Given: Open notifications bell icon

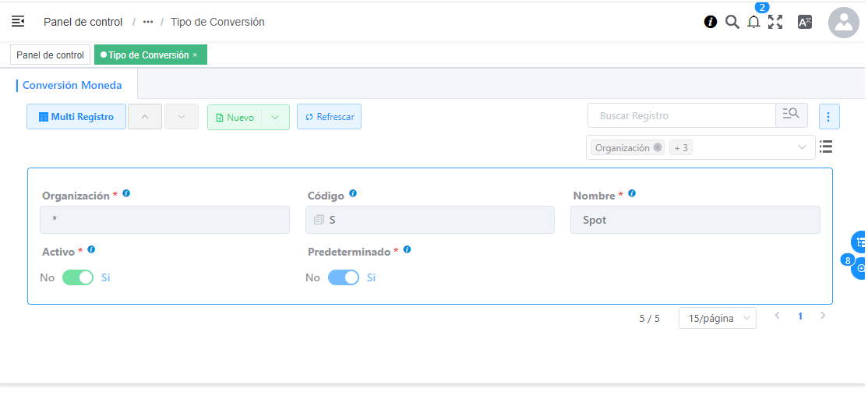Looking at the screenshot, I should pyautogui.click(x=753, y=22).
